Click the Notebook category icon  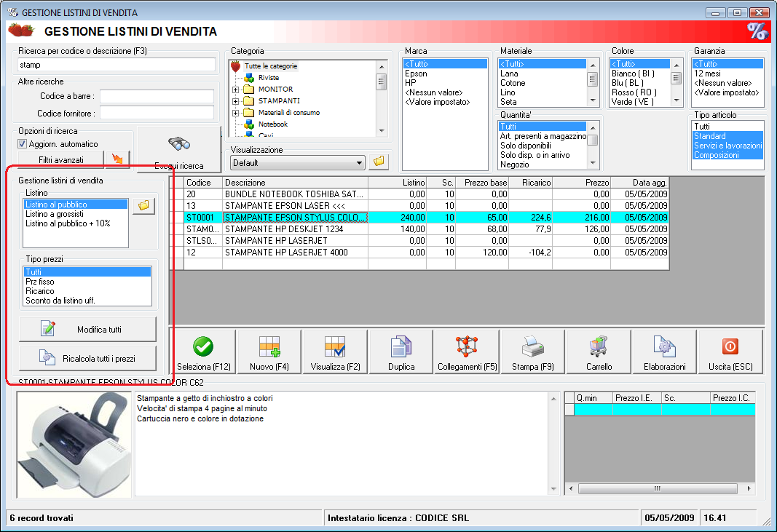coord(249,124)
